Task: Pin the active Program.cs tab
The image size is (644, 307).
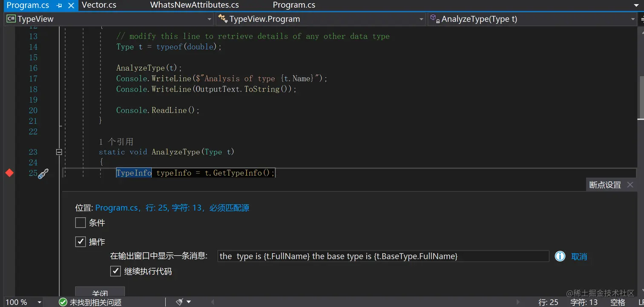Action: click(x=60, y=6)
